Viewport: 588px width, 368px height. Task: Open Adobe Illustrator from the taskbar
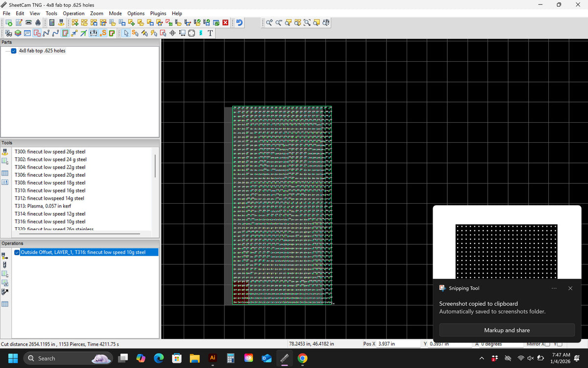[213, 358]
